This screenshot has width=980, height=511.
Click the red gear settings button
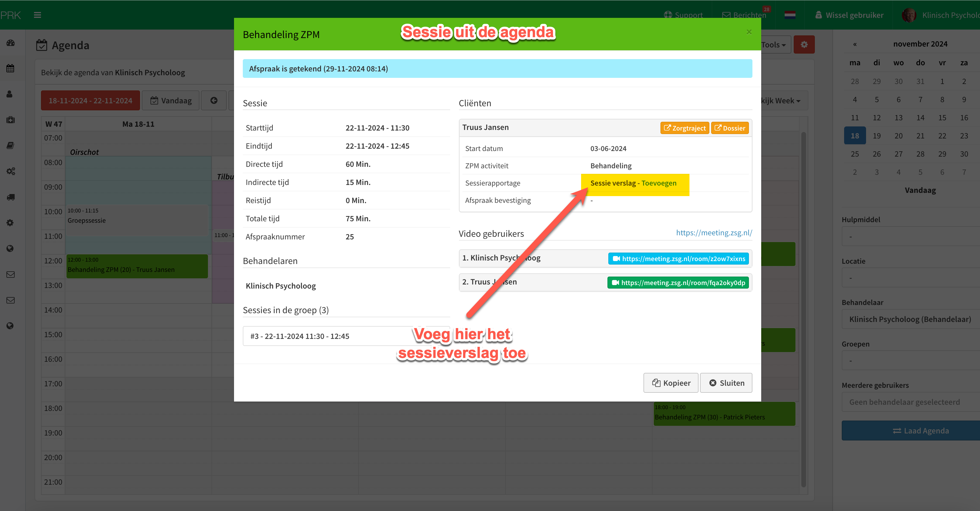point(804,45)
